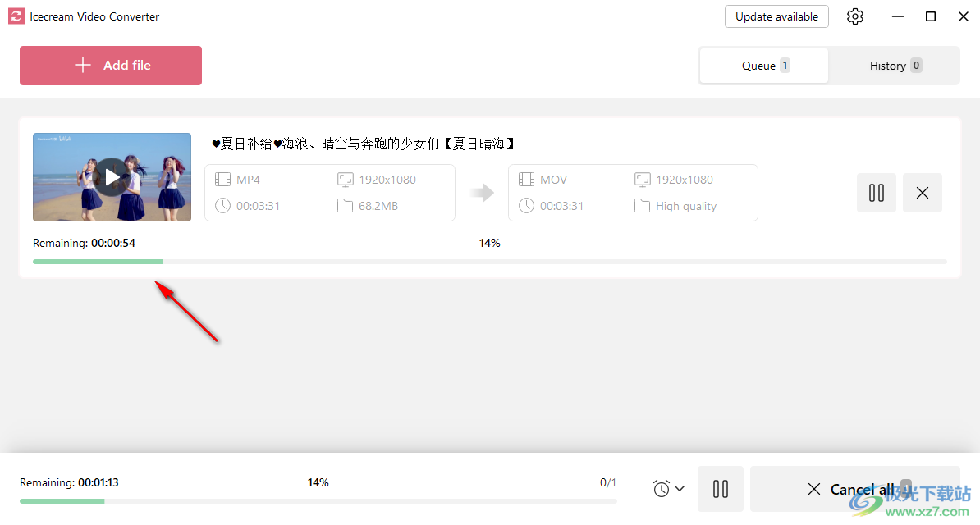Click the 0/1 completed counter
Screen dimensions: 980x525
coord(607,482)
